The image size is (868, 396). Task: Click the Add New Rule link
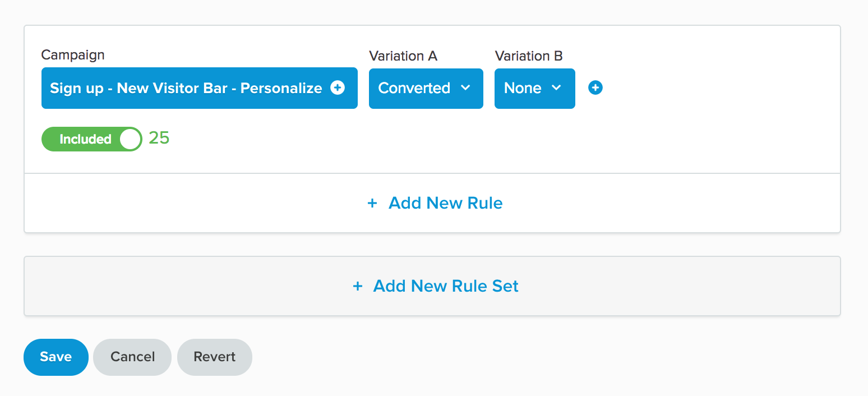(x=435, y=203)
